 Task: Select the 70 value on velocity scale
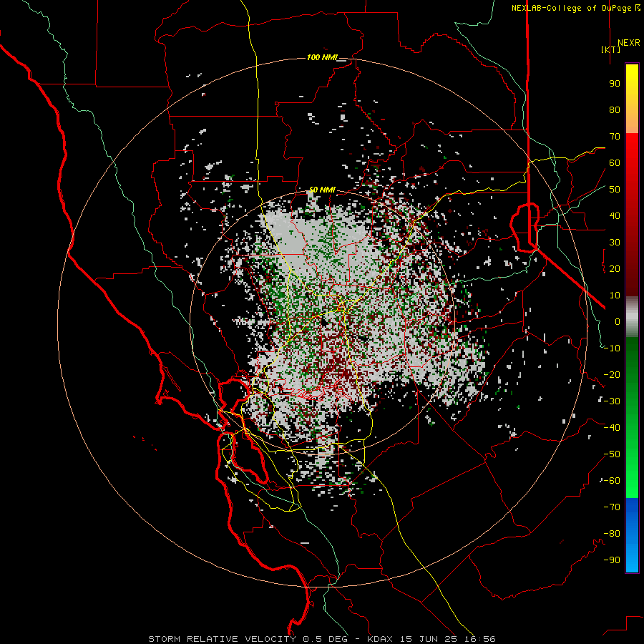click(615, 137)
